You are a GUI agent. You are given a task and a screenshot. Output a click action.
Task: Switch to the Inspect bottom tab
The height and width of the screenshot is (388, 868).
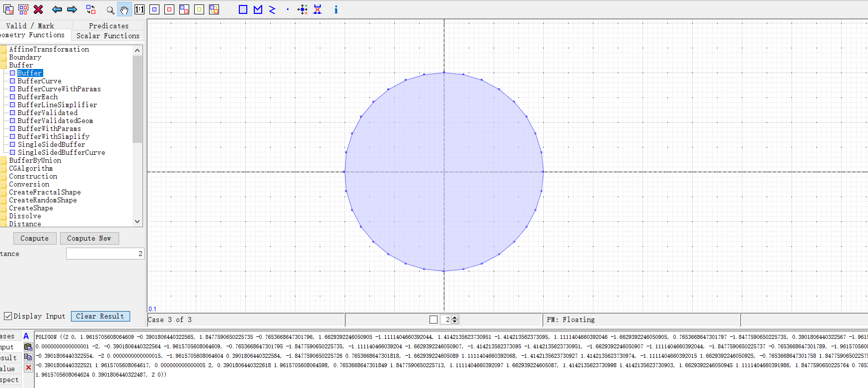(x=10, y=380)
